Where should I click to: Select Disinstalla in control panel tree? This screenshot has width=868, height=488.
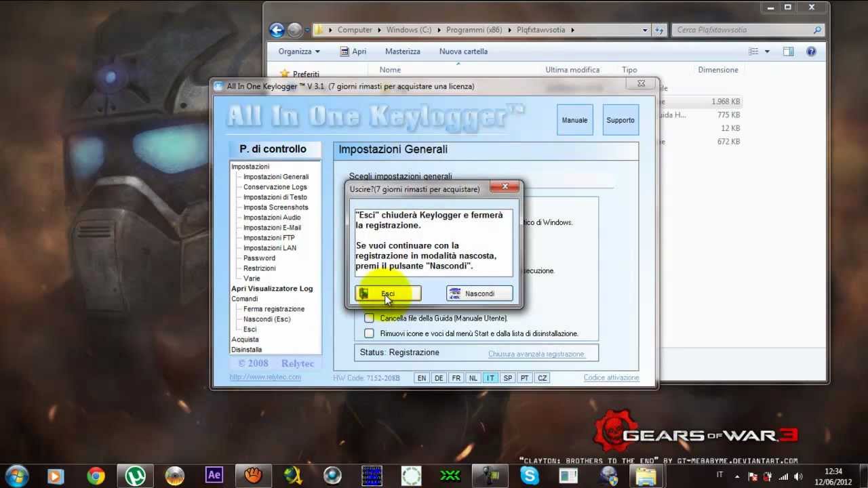246,350
